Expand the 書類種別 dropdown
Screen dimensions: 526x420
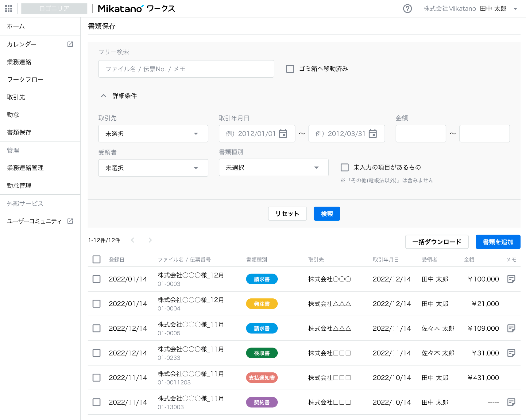pos(273,168)
